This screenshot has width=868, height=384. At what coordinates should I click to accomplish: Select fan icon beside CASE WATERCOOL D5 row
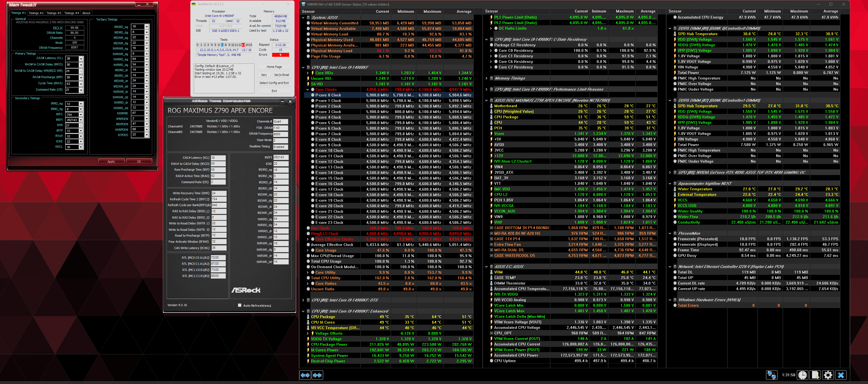click(491, 255)
